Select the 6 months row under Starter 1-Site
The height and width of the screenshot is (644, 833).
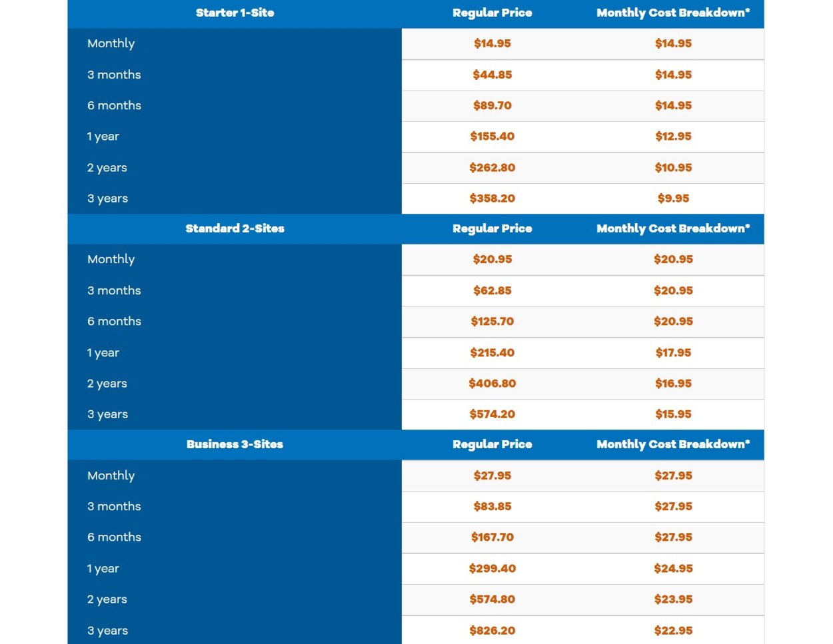tap(416, 106)
